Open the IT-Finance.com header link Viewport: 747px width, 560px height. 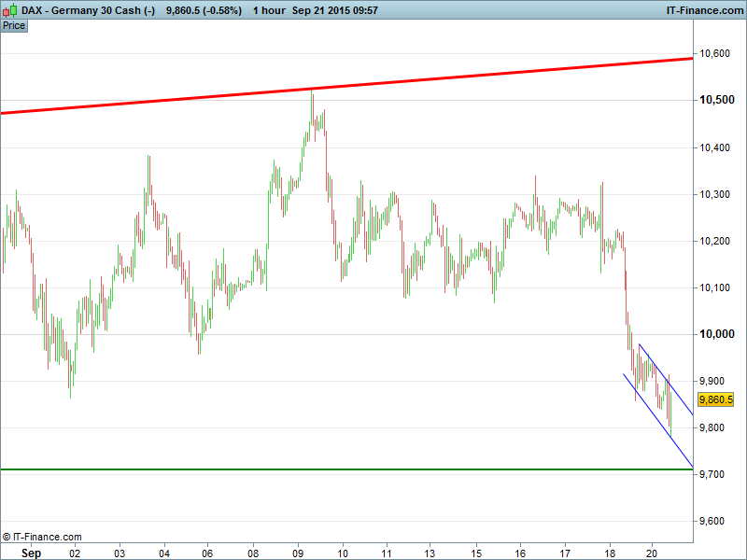pos(703,10)
